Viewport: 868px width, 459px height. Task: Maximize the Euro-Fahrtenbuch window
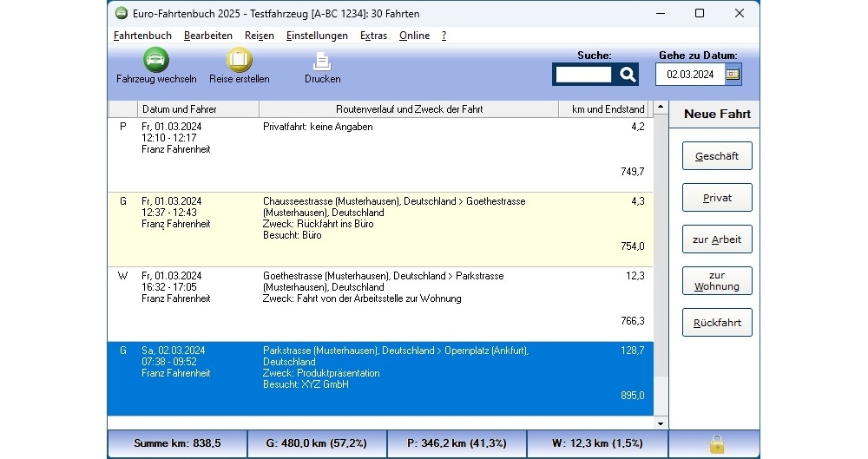pos(700,13)
